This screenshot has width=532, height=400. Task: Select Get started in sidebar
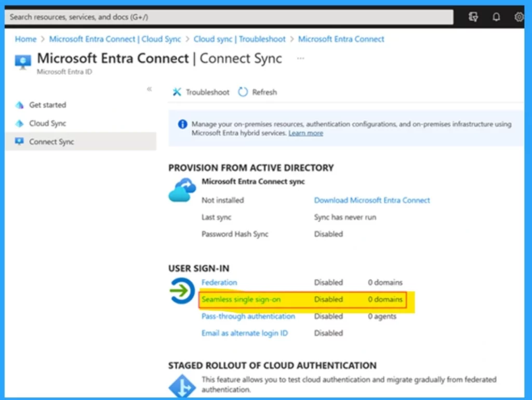pos(81,105)
